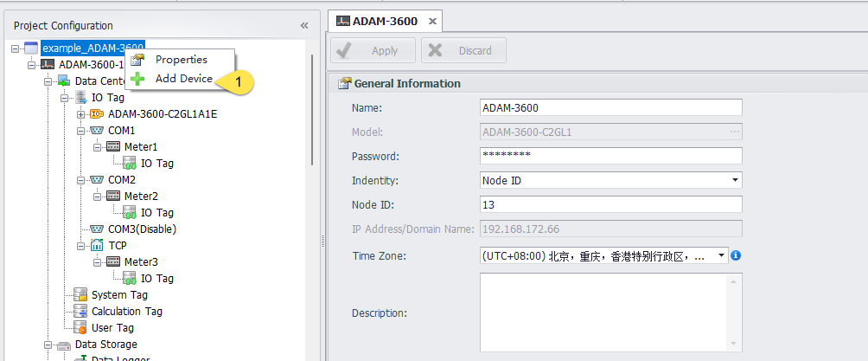
Task: Click the ADAM-3600-C2GL1A1E IO module icon
Action: coord(97,113)
